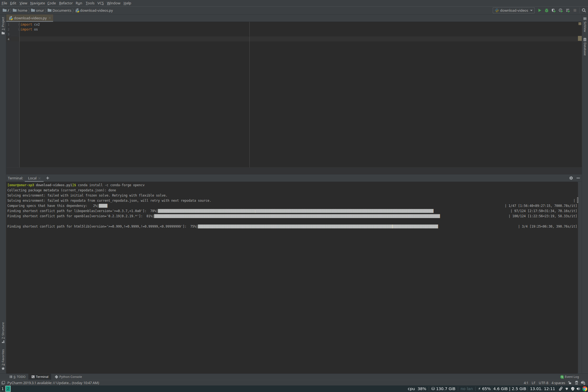
Task: Toggle file read-only lock icon
Action: point(570,383)
